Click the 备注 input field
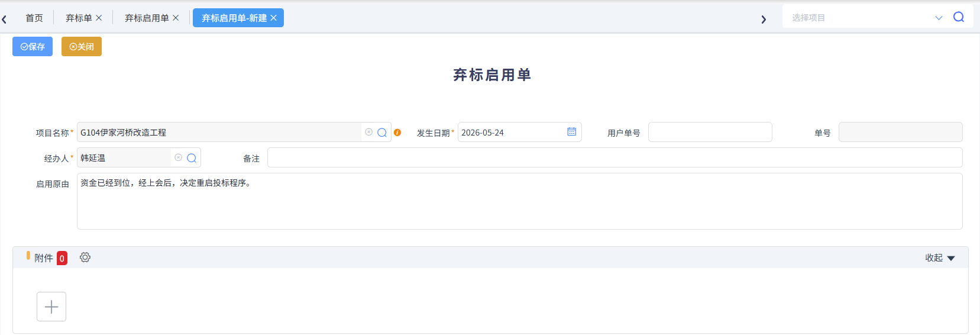Viewport: 980px width, 335px height. point(615,157)
